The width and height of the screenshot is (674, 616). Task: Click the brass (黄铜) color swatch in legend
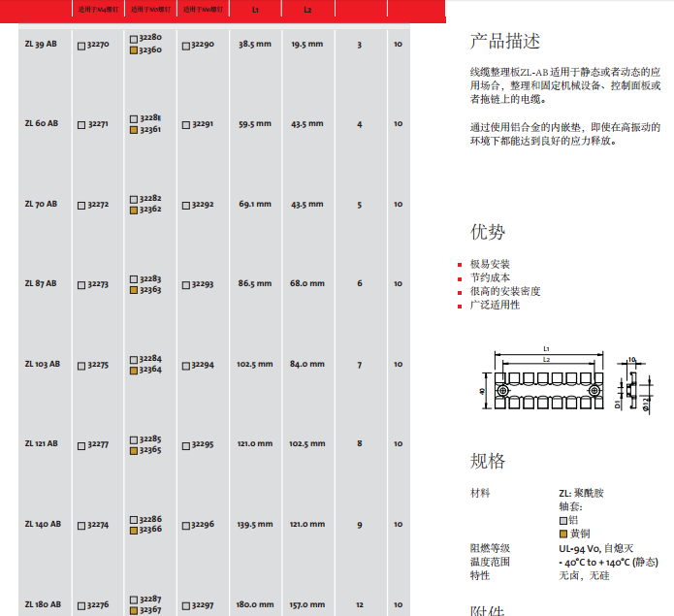coord(562,535)
